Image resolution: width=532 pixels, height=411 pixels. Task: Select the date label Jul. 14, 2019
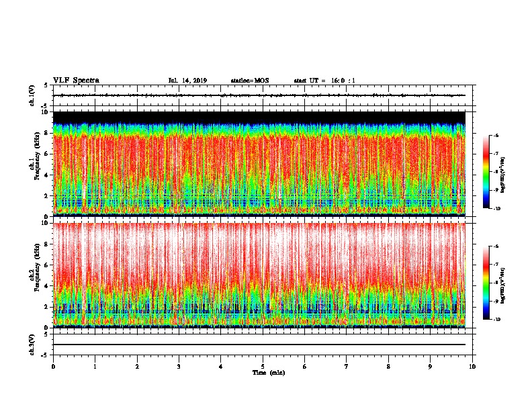[187, 81]
